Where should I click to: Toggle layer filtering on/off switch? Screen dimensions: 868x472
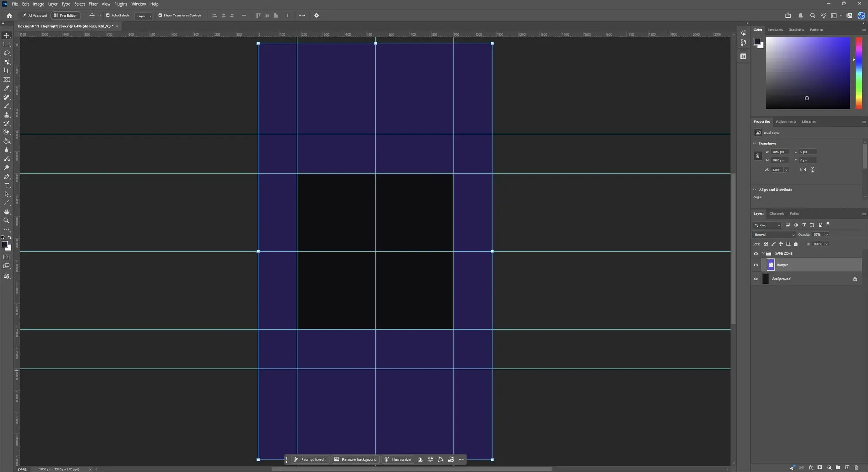click(828, 224)
